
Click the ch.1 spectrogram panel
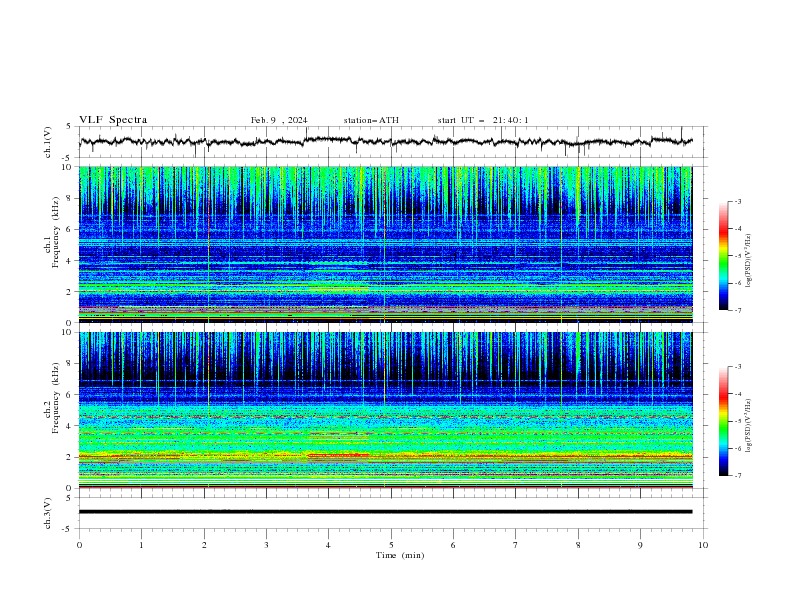click(386, 244)
